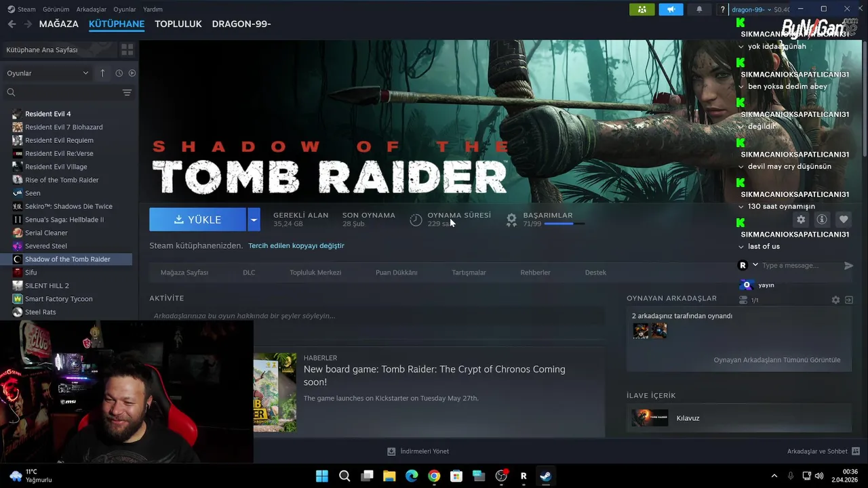Click Oynayan Arkadaşların Tümünü Görüntüle

click(777, 360)
